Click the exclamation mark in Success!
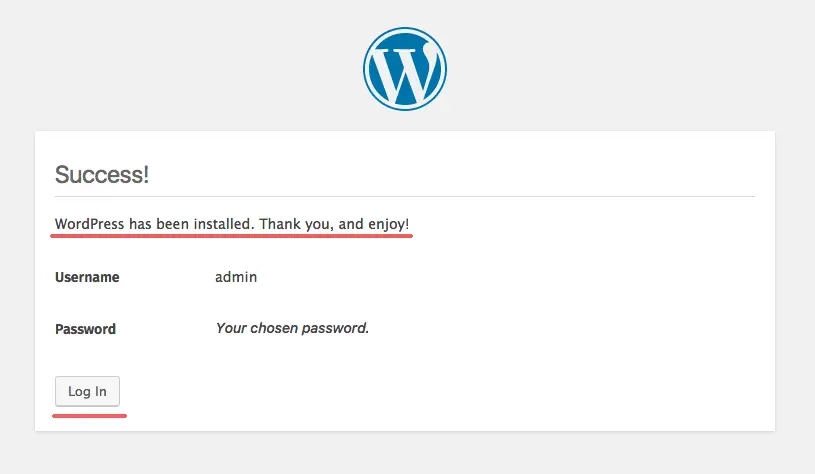Viewport: 815px width, 474px height. (147, 175)
